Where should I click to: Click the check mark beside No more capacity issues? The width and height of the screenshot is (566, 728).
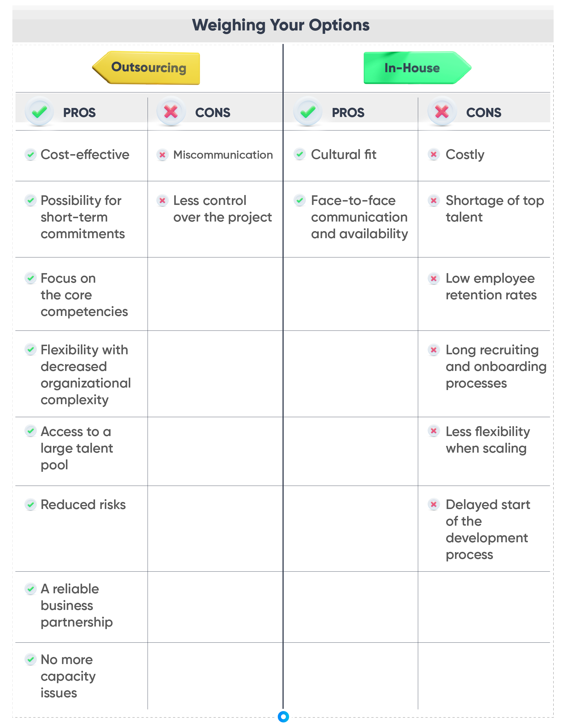coord(31,659)
